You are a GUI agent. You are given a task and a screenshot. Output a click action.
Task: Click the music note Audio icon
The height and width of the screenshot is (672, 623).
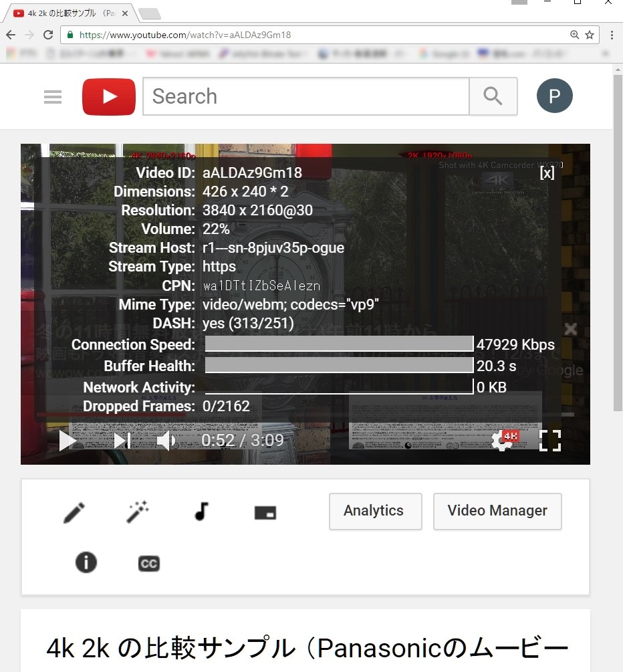point(200,511)
